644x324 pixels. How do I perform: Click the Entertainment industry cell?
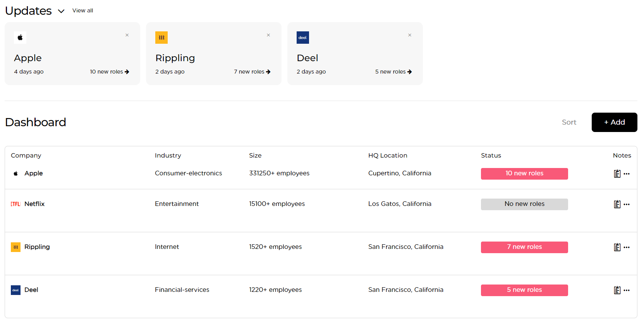(177, 204)
